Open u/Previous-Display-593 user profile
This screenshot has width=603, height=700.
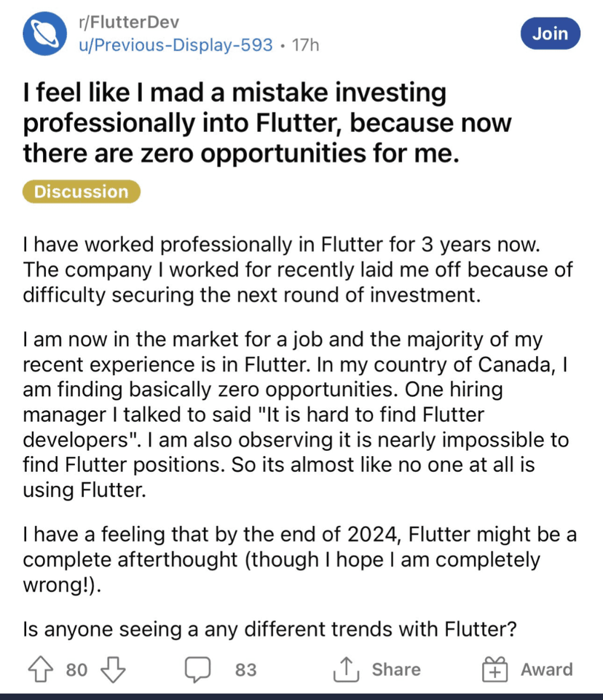[176, 44]
